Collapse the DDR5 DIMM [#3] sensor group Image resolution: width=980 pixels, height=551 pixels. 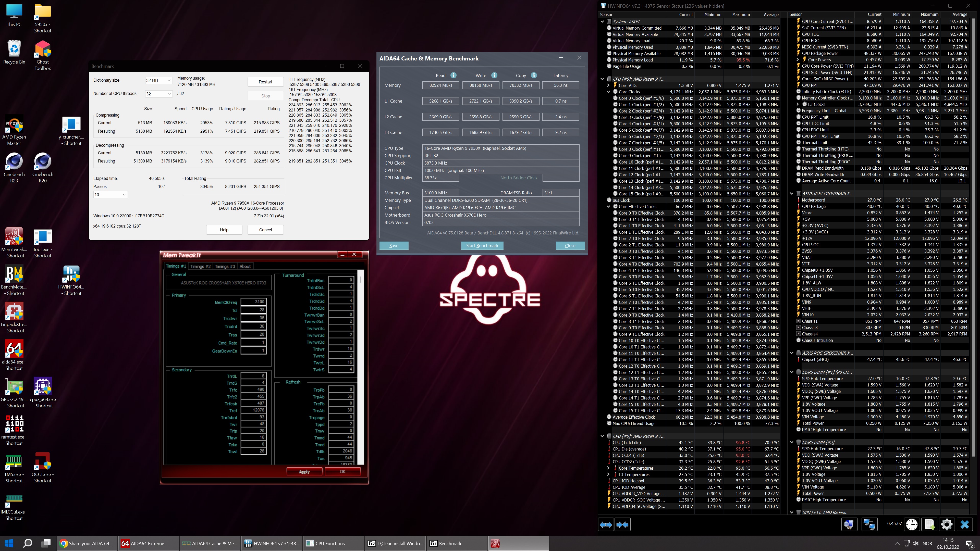pos(792,442)
